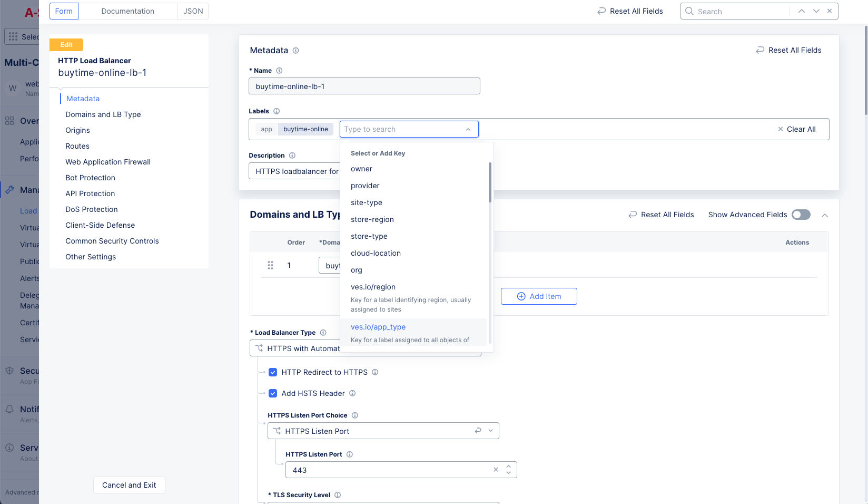Click Cancel and Exit
This screenshot has height=504, width=868.
(129, 485)
